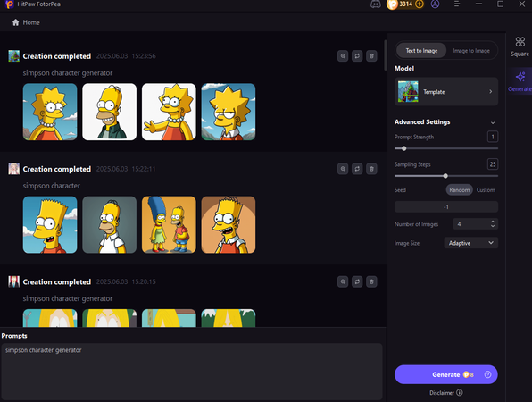
Task: Open the user account profile icon
Action: 435,4
